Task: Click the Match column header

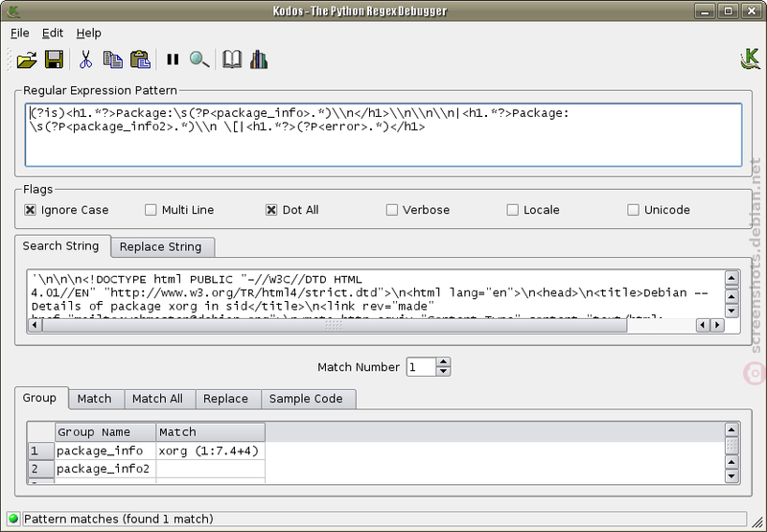Action: (x=211, y=432)
